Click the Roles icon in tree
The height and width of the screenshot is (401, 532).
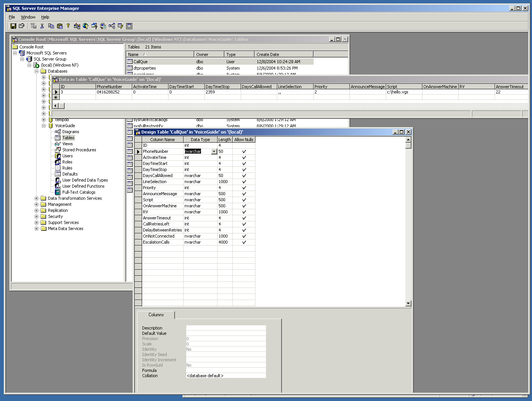click(58, 162)
